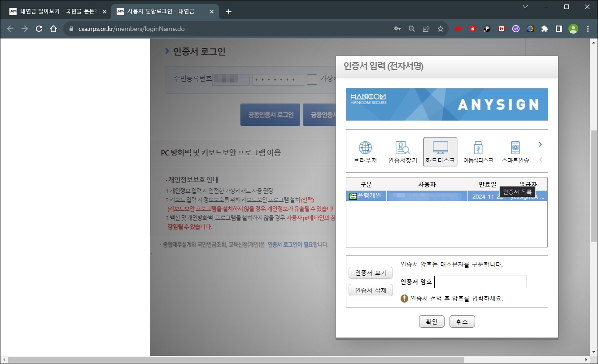Click the 사용자 column header
Image resolution: width=598 pixels, height=364 pixels.
click(x=426, y=185)
